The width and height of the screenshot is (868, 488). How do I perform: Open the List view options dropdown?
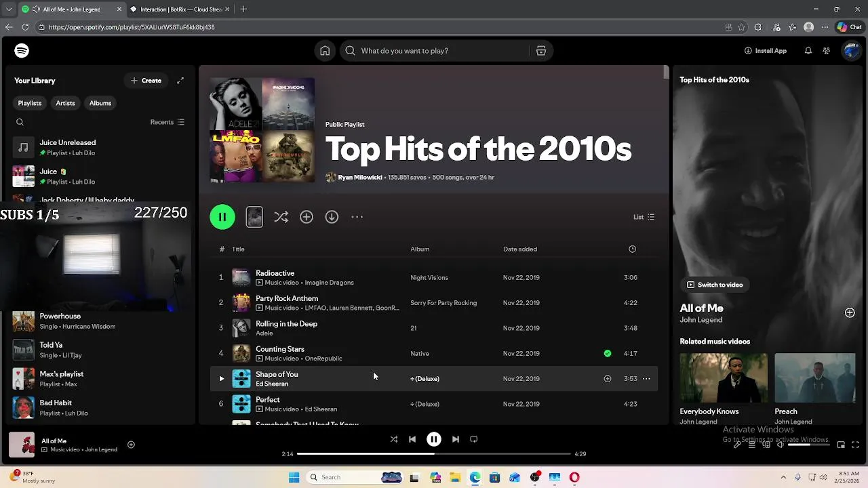tap(644, 217)
